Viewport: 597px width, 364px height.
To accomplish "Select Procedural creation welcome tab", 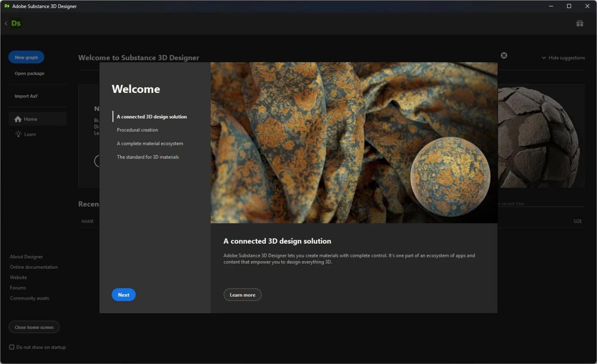I will pyautogui.click(x=137, y=130).
